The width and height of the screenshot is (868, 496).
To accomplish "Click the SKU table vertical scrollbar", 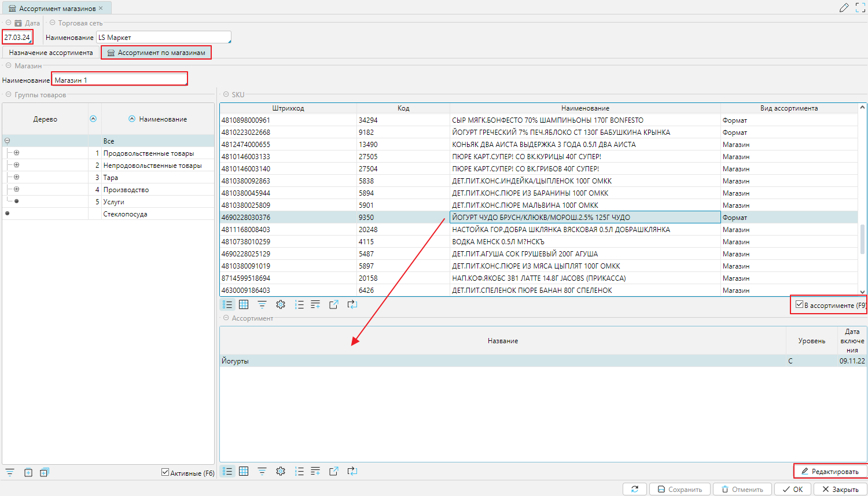I will pos(862,238).
